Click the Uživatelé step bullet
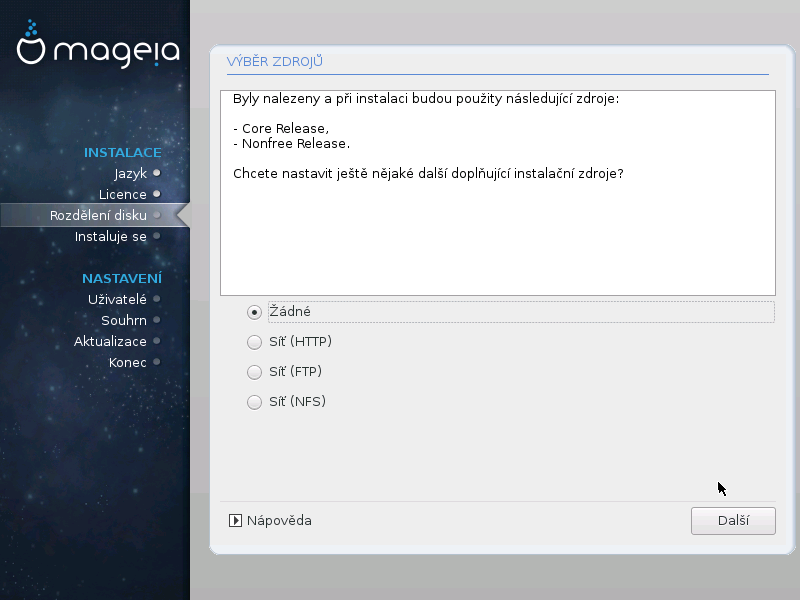 click(157, 299)
